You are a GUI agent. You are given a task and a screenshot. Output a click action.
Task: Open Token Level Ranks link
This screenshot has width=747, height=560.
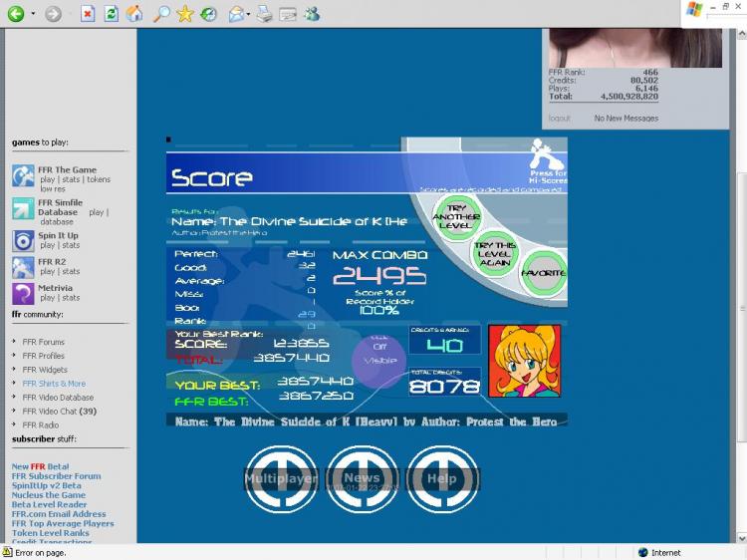[50, 533]
